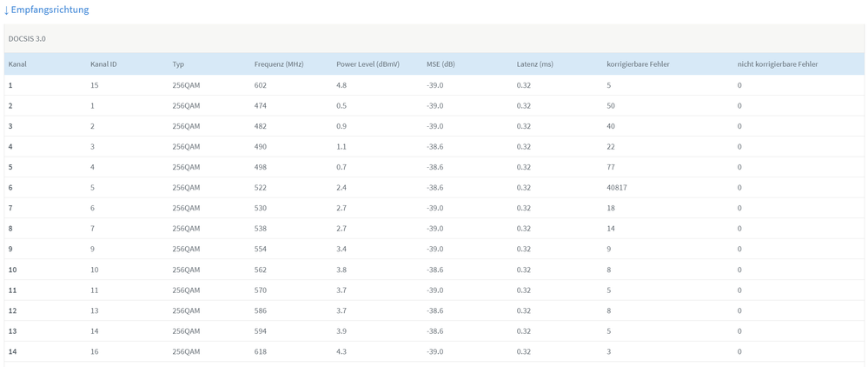The width and height of the screenshot is (868, 367).
Task: Click the MSE (dB) column header
Action: (441, 64)
